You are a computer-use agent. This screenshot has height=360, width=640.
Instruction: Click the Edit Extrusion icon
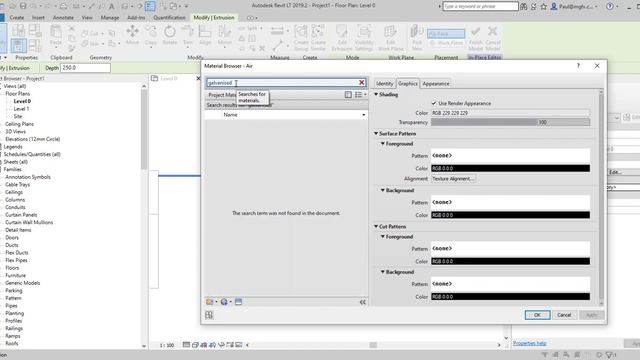(342, 38)
